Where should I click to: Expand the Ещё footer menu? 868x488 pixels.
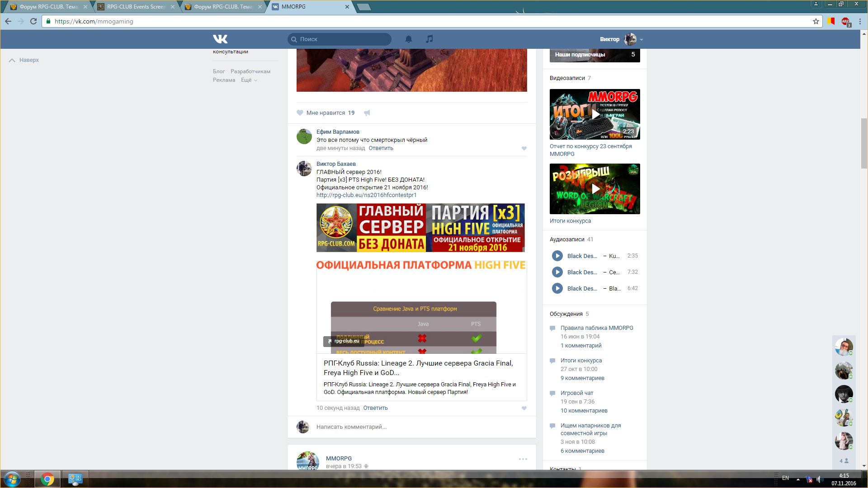tap(249, 80)
